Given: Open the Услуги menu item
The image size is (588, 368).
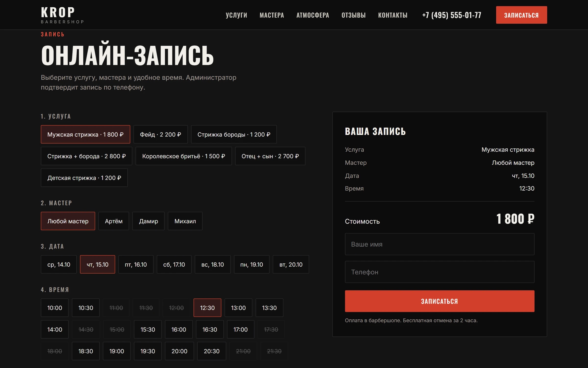Looking at the screenshot, I should (x=236, y=15).
